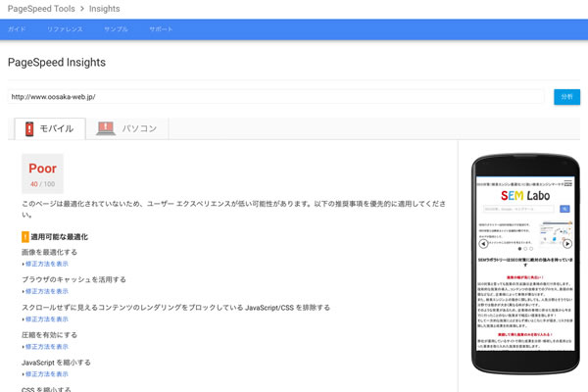
Task: Click the orange exclamation warning icon
Action: (x=25, y=237)
